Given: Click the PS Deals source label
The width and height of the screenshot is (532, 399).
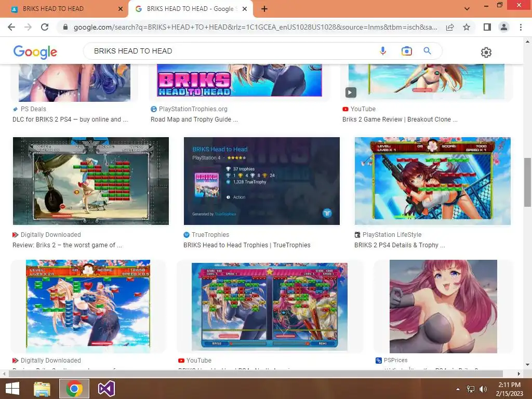Looking at the screenshot, I should [x=33, y=109].
